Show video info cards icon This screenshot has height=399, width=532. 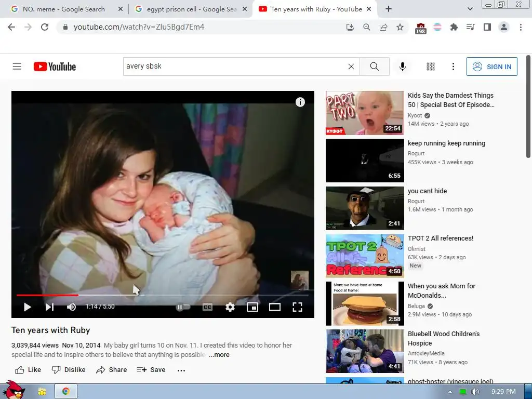[x=300, y=102]
